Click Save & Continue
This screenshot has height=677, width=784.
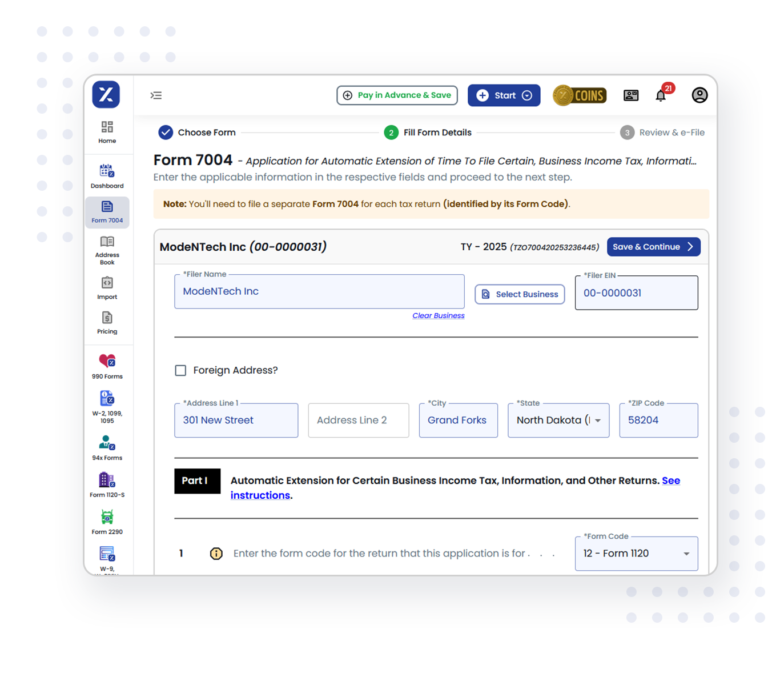click(653, 246)
